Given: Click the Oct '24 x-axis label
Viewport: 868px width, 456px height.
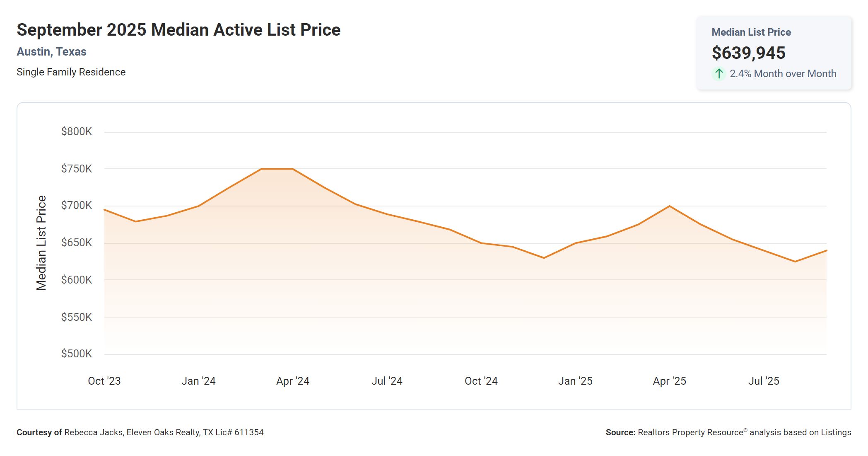Looking at the screenshot, I should click(481, 381).
